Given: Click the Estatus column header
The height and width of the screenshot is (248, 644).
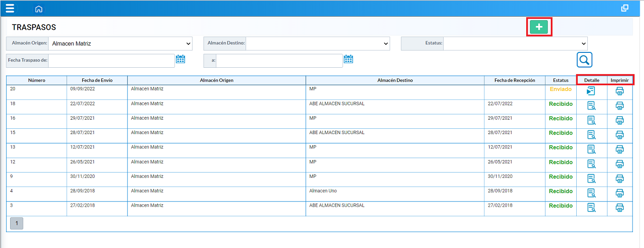Looking at the screenshot, I should click(561, 80).
